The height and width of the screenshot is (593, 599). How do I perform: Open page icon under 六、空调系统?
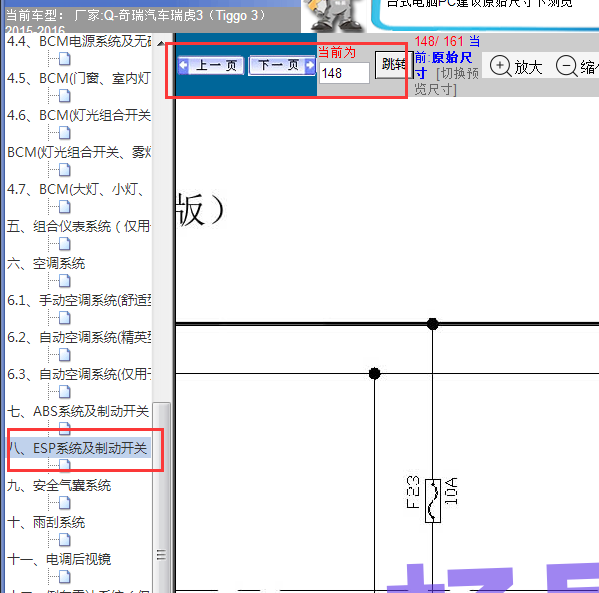point(65,281)
